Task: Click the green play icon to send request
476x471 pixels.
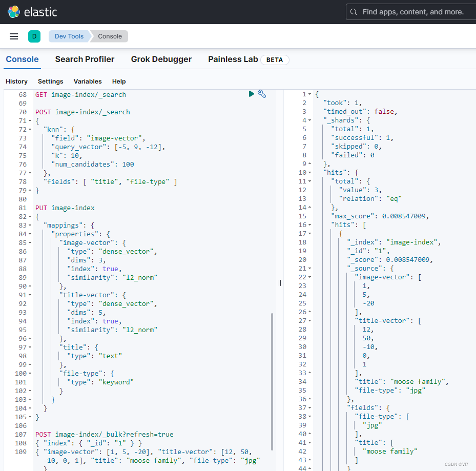Action: coord(251,94)
